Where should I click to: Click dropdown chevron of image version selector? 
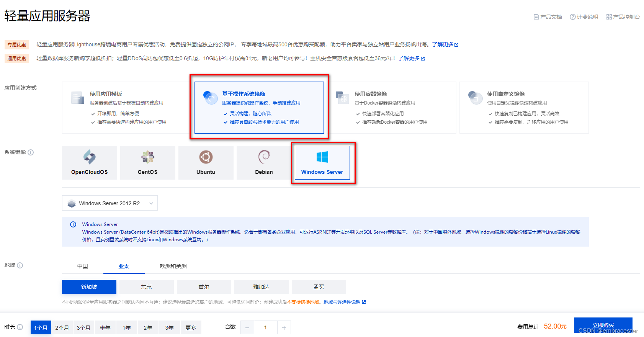151,203
